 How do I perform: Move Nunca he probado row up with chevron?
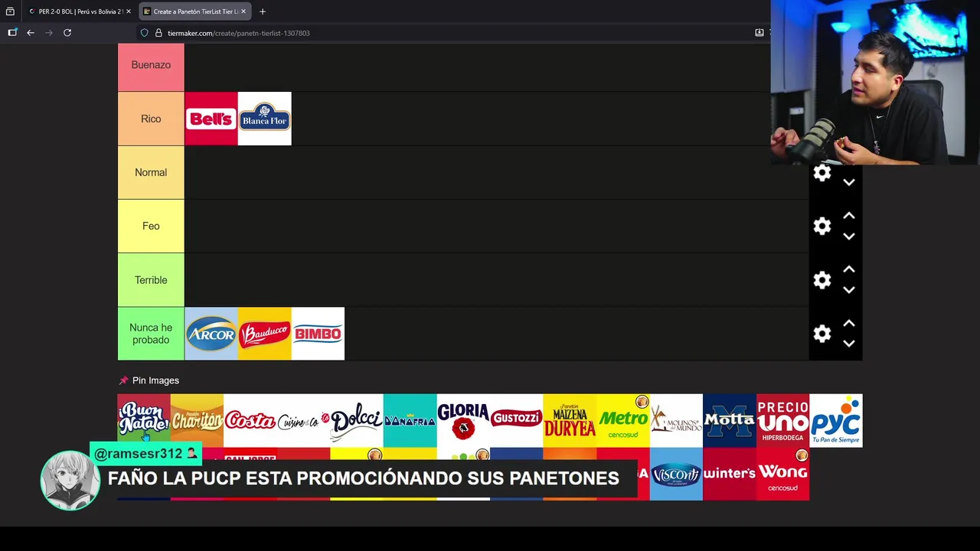click(x=849, y=323)
